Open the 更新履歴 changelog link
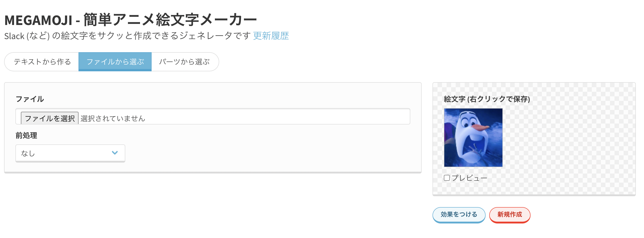Screen dimensions: 644x238 (271, 36)
